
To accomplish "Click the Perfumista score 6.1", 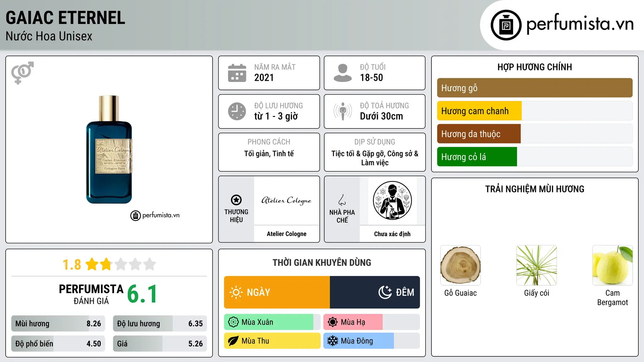I will 142,294.
